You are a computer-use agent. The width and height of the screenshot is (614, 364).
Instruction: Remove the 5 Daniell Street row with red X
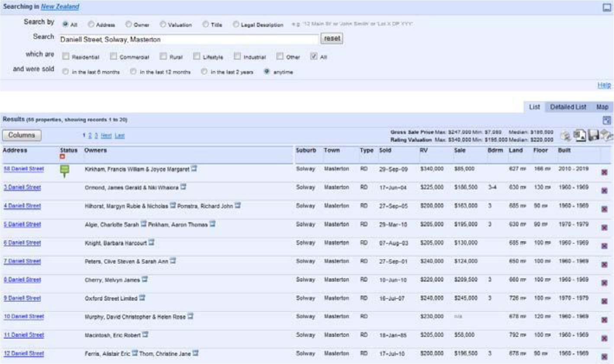[x=604, y=228]
